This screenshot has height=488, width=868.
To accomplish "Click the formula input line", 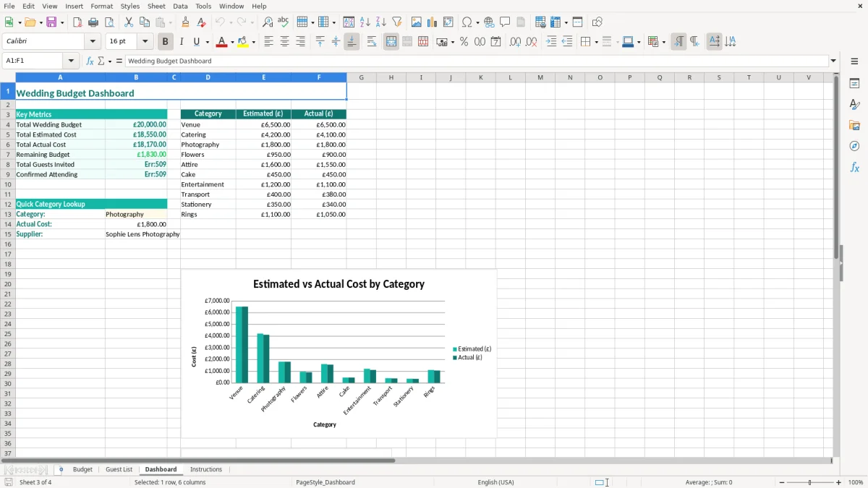I will 476,61.
